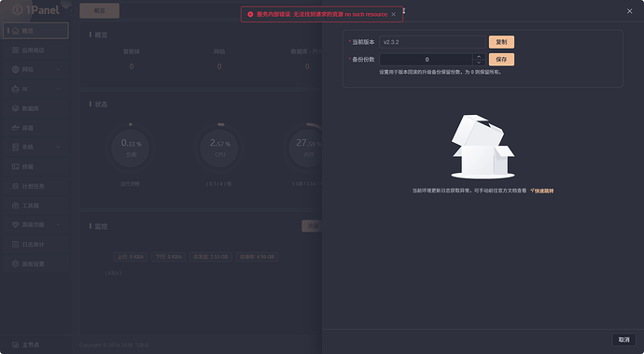Decrease 备份份数 with down arrow
This screenshot has width=644, height=354.
coord(479,63)
